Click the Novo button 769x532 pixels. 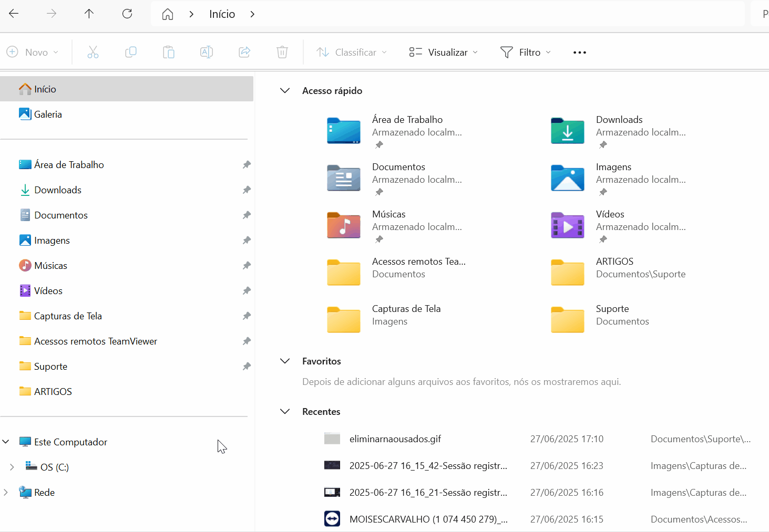(32, 52)
